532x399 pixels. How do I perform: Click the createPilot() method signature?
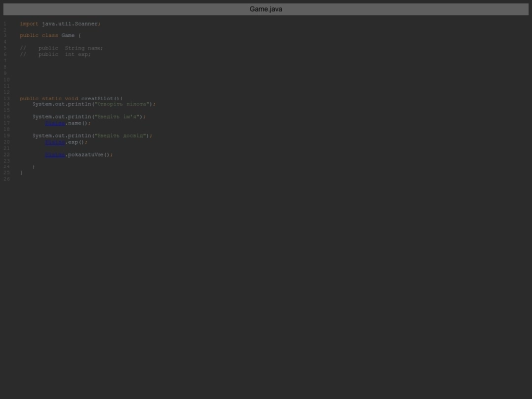click(71, 99)
